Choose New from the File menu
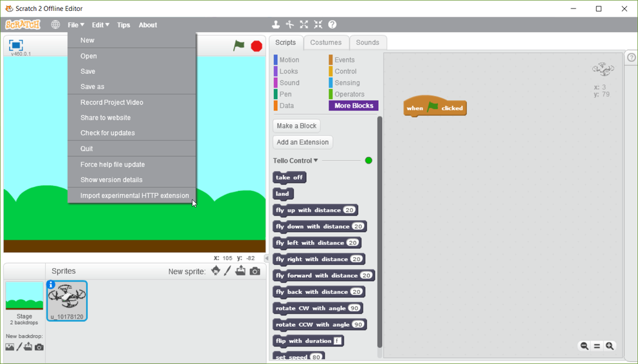 (x=132, y=41)
